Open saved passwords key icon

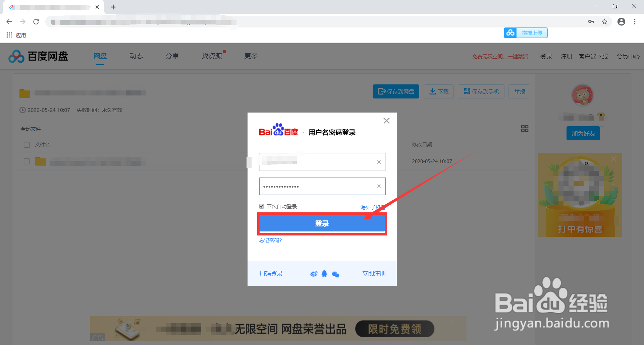[591, 22]
